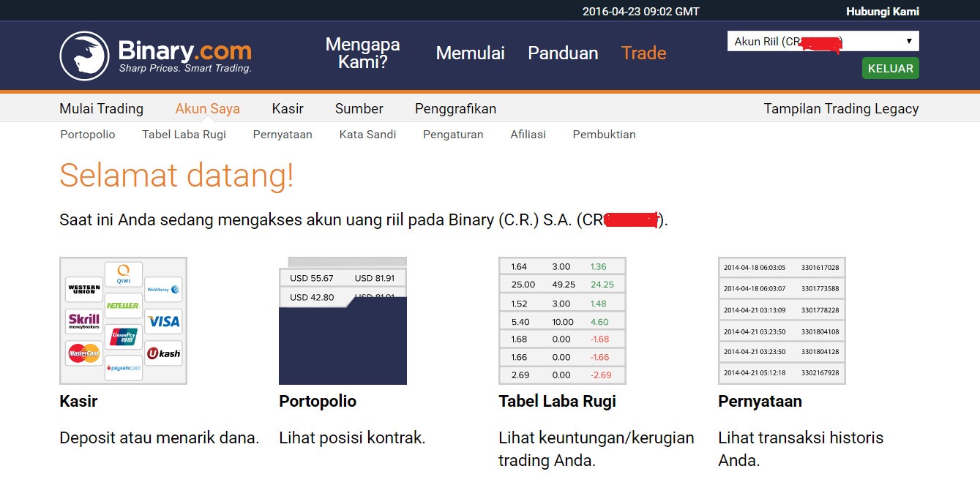
Task: Open the Sumber tab
Action: (x=359, y=108)
